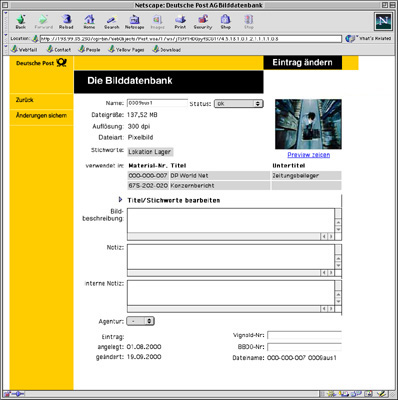The image size is (398, 400).
Task: Click the Netscape N logo
Action: pos(383,21)
